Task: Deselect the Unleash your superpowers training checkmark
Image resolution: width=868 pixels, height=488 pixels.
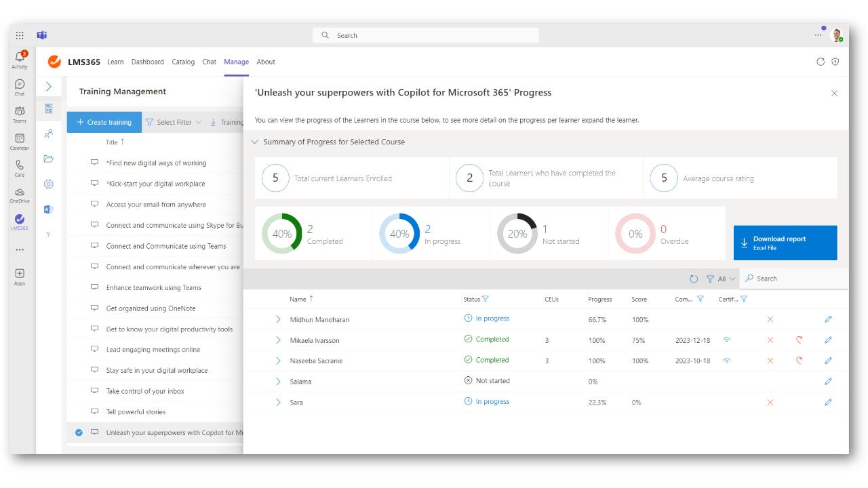Action: (x=79, y=432)
